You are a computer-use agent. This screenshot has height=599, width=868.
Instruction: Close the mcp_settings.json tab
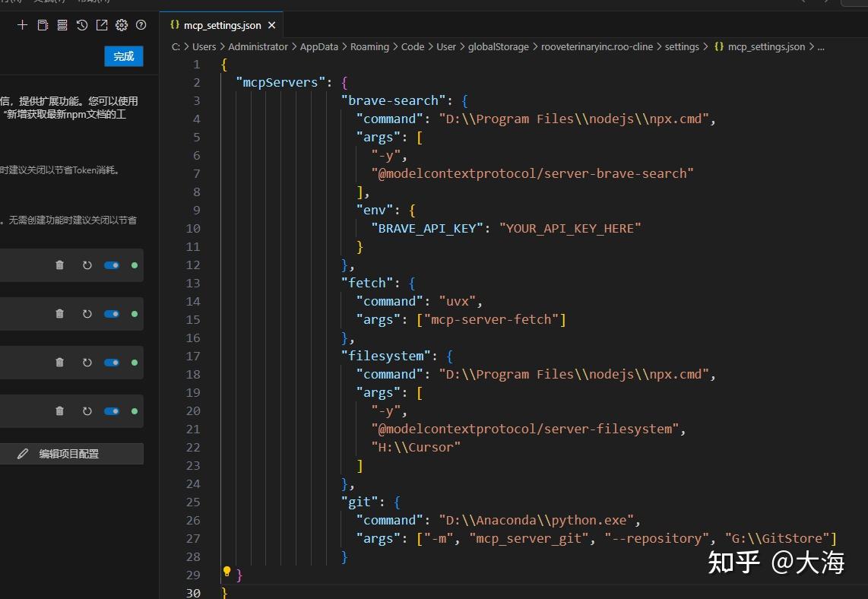tap(271, 25)
